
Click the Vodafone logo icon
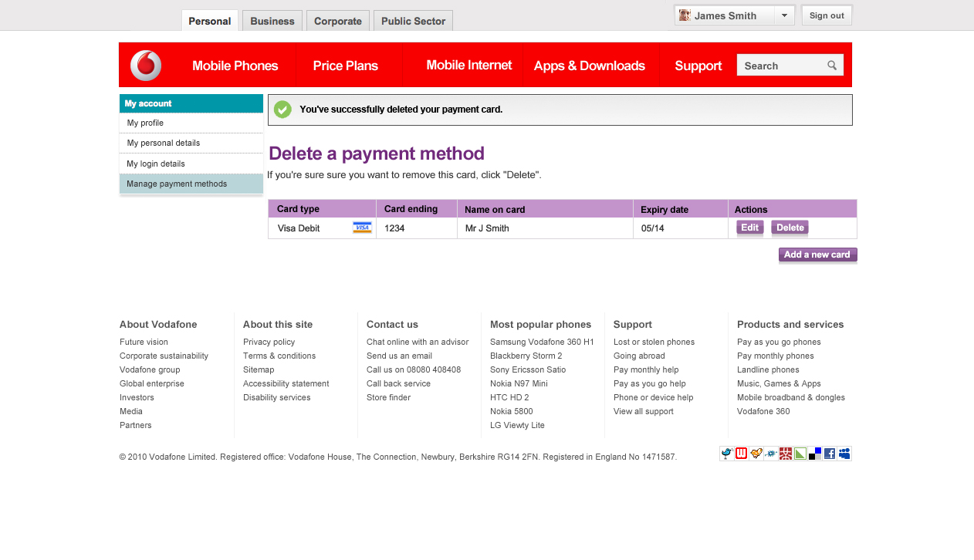(x=146, y=66)
